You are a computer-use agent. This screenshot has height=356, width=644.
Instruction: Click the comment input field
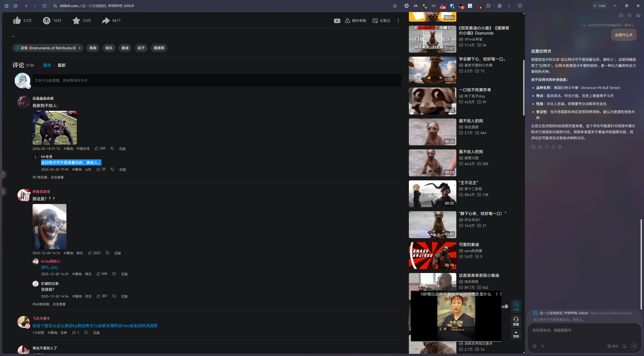[217, 80]
